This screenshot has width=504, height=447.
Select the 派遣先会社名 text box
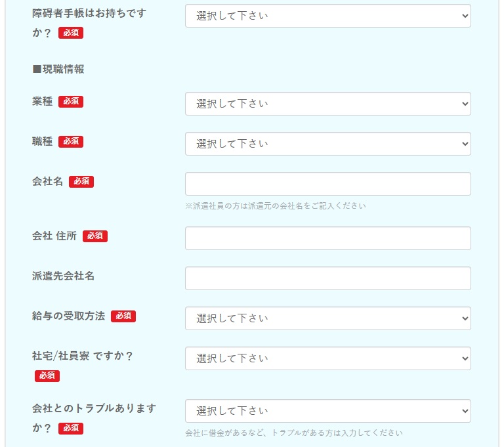click(x=327, y=278)
